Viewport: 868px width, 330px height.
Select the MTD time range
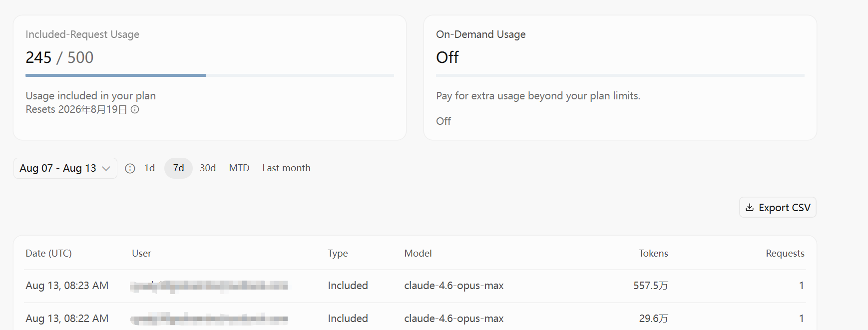(x=239, y=168)
